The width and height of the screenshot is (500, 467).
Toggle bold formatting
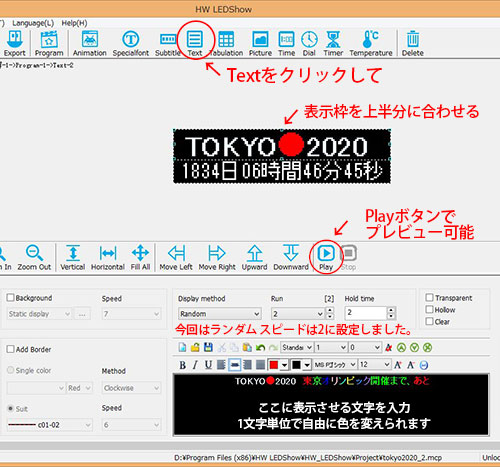(183, 365)
